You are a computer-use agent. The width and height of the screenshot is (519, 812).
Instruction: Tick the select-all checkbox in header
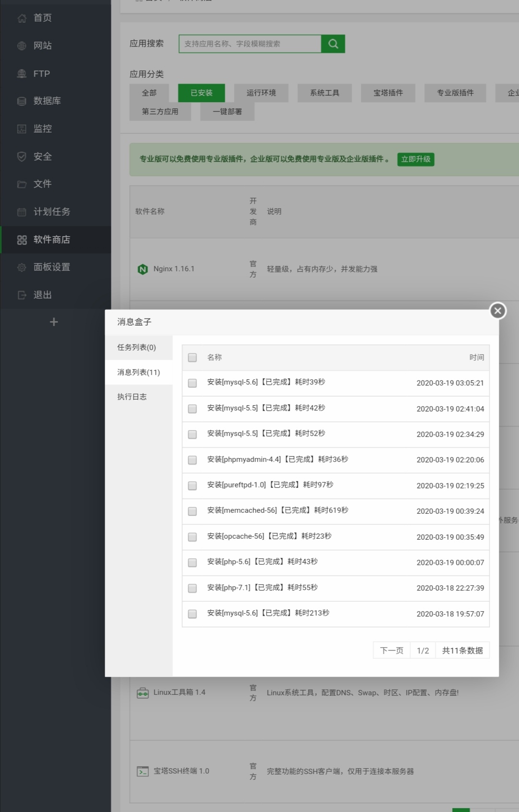click(192, 358)
